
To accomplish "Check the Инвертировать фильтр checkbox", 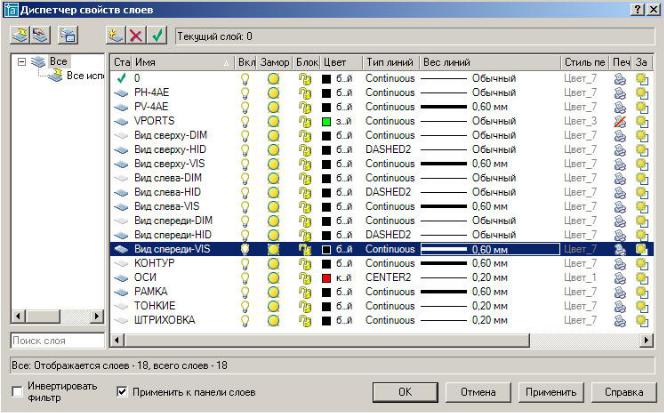I will [x=17, y=391].
